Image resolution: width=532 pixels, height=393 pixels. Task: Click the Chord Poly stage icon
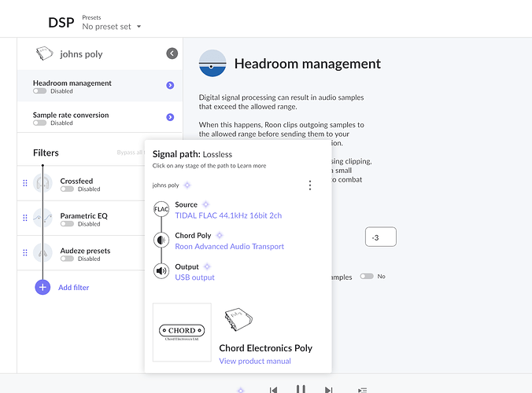point(161,241)
